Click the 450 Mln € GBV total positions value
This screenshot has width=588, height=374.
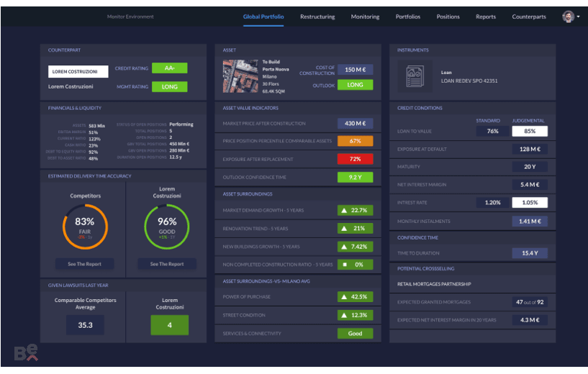click(x=179, y=144)
